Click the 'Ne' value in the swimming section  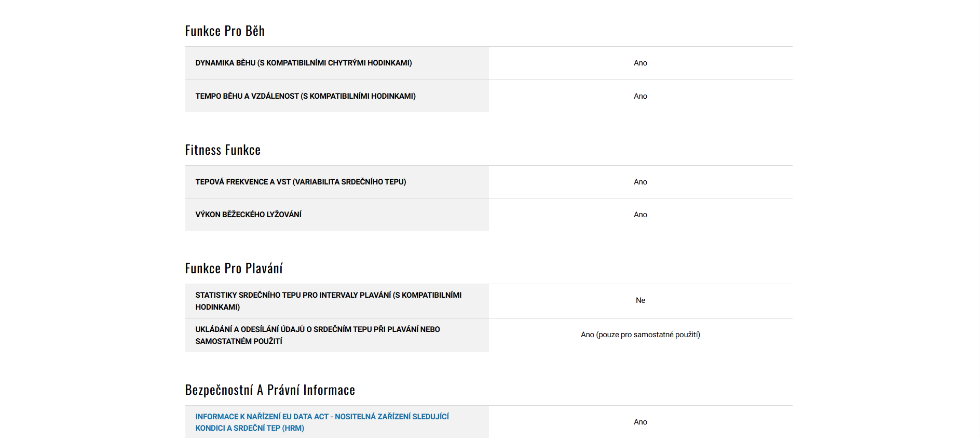(640, 300)
